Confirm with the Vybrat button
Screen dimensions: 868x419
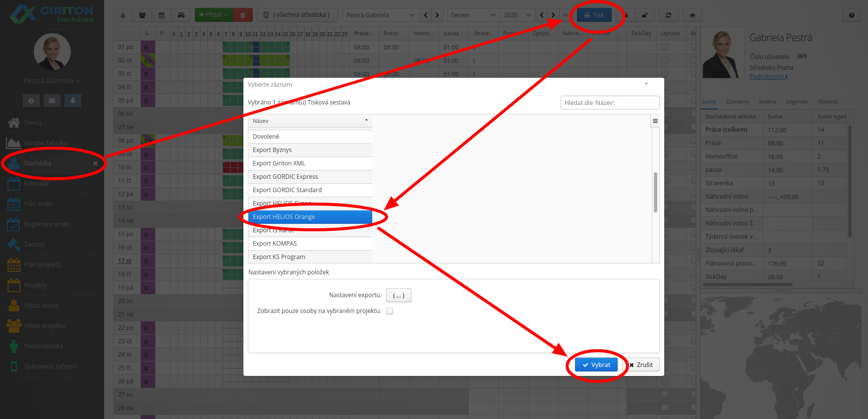596,365
